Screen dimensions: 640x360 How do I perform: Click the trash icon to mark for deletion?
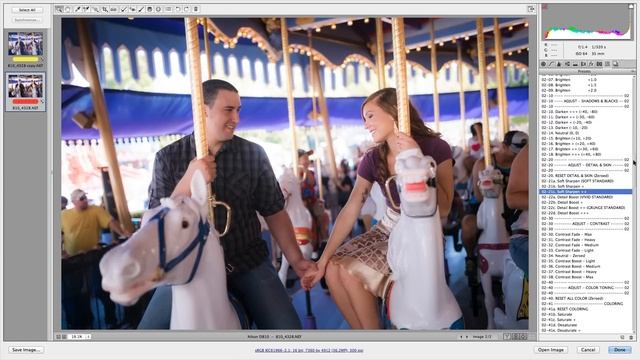[196, 9]
